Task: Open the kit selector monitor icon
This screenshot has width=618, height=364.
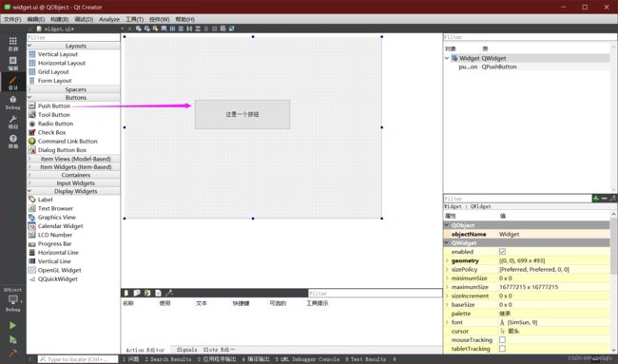Action: pos(13,299)
